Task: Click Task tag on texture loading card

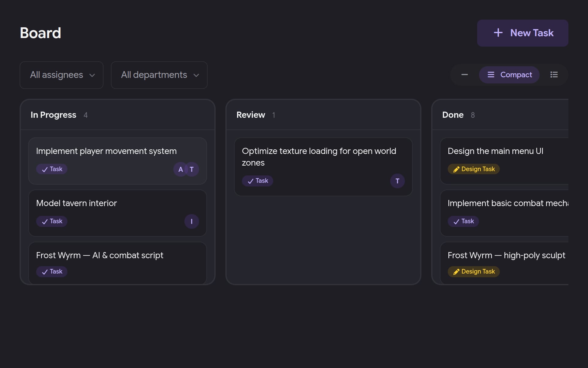Action: point(258,181)
